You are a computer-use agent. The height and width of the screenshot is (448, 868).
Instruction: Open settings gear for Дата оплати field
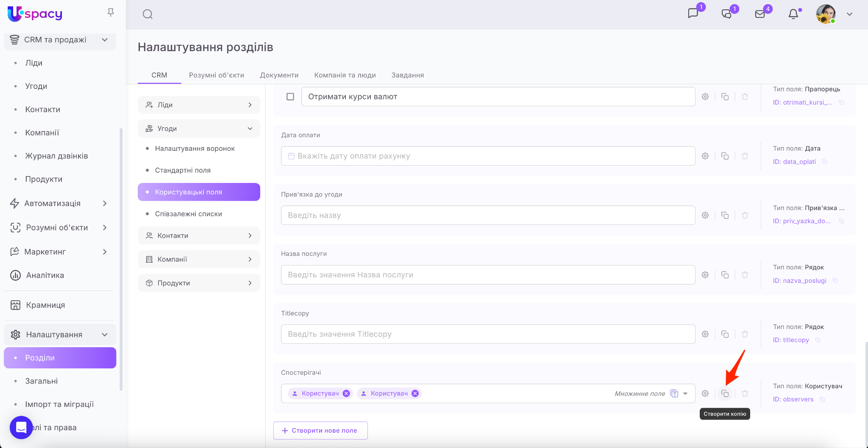pos(705,156)
